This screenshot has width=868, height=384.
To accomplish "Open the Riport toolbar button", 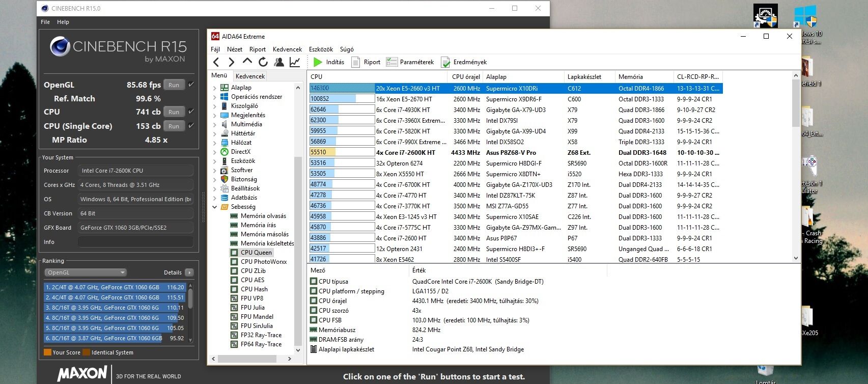I will [x=366, y=62].
